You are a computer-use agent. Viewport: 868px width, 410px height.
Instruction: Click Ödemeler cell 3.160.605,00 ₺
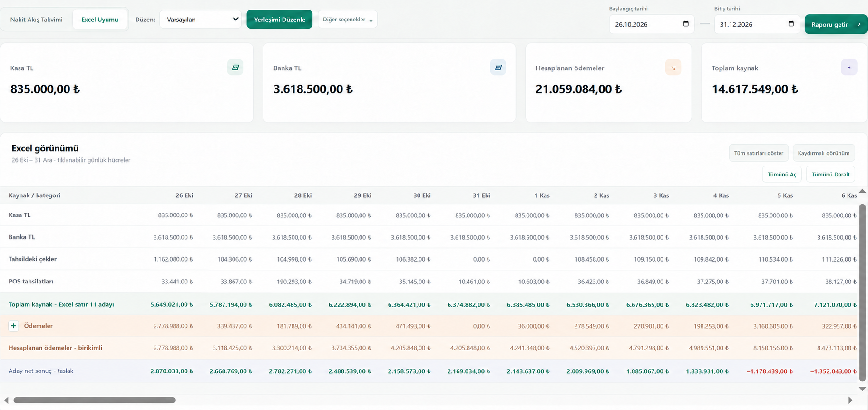[773, 326]
